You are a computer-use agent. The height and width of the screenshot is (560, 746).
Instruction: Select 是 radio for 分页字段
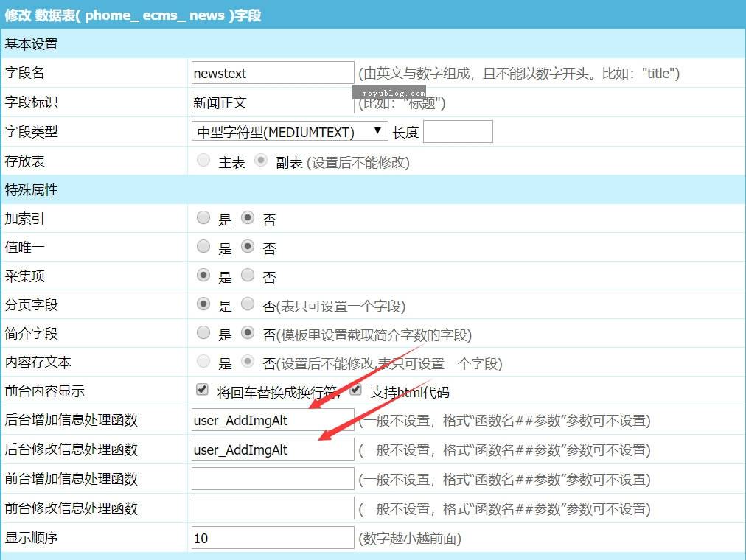pyautogui.click(x=203, y=304)
